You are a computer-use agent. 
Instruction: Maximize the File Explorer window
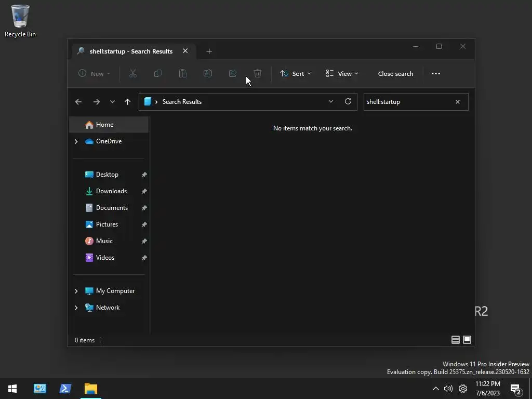[x=438, y=46]
